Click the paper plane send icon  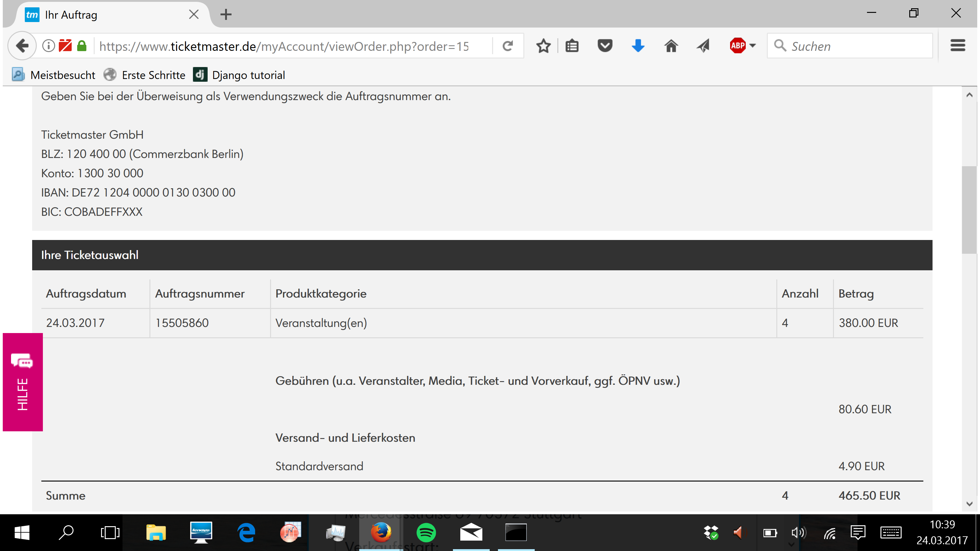703,46
